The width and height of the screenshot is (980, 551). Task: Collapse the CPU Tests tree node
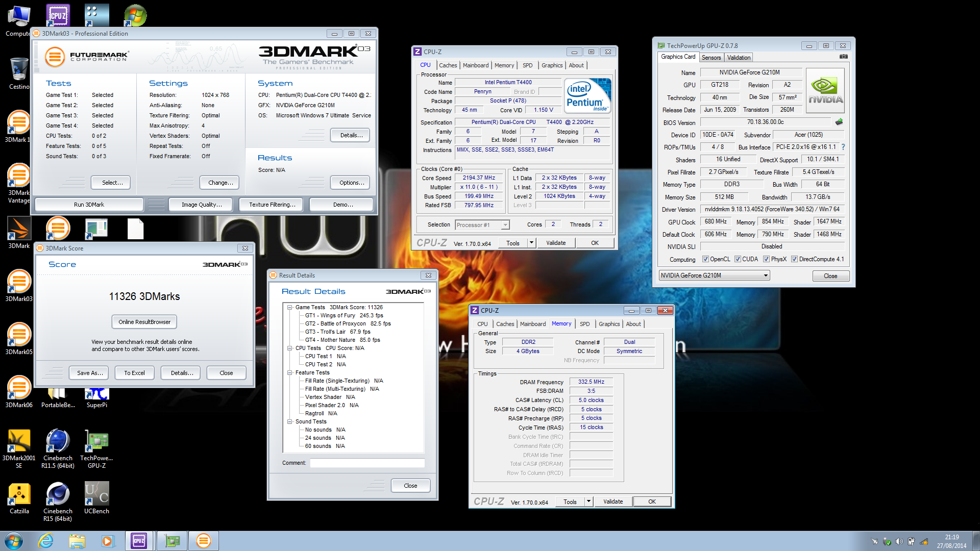(290, 348)
